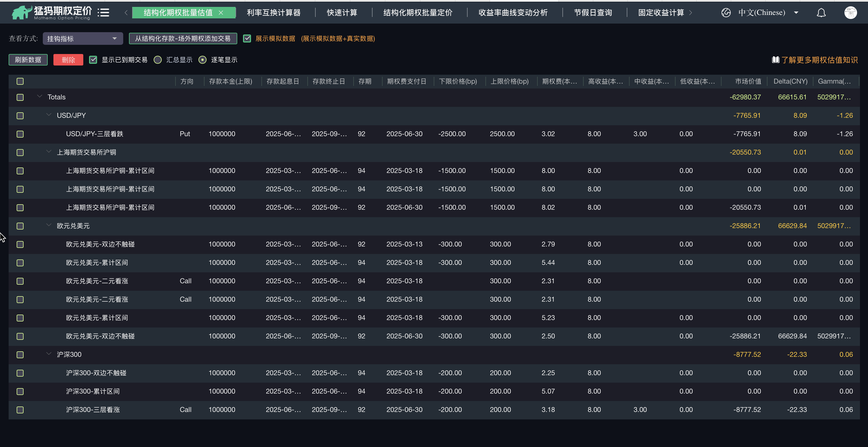Select the 汇总显示 radio option
The width and height of the screenshot is (868, 447).
[158, 60]
